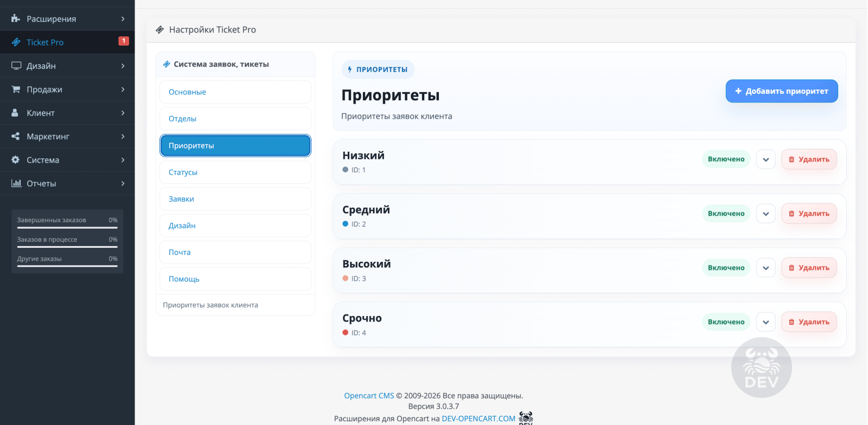
Task: Expand Расширения submenu arrow
Action: [123, 19]
